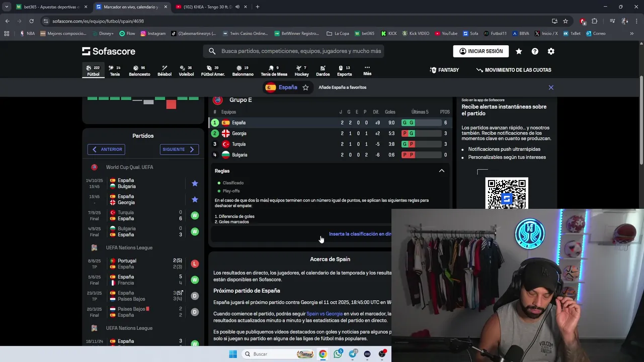Open España vs Francia 5-4 match

(x=143, y=280)
